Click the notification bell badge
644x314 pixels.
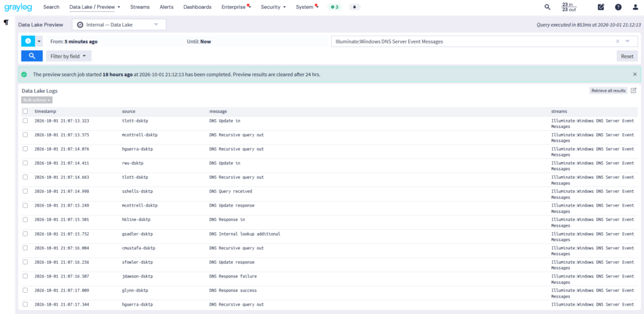click(x=355, y=7)
